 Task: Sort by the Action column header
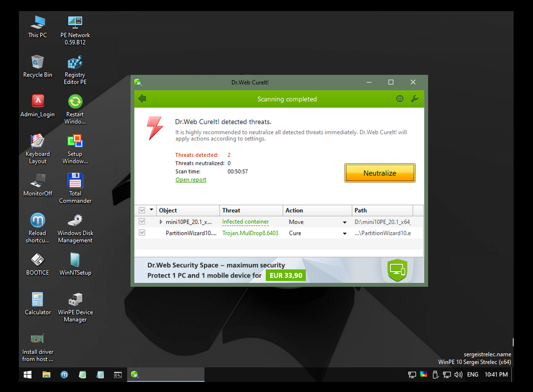(317, 210)
